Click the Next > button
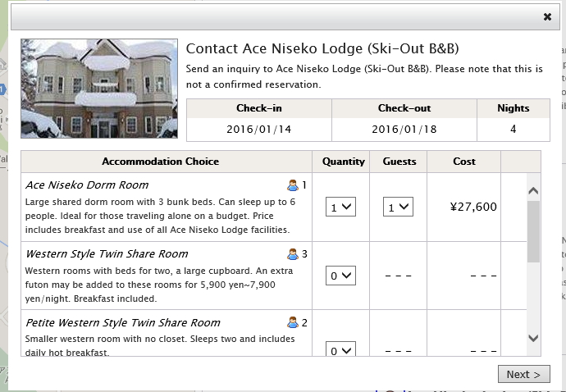The height and width of the screenshot is (392, 566). pos(524,374)
